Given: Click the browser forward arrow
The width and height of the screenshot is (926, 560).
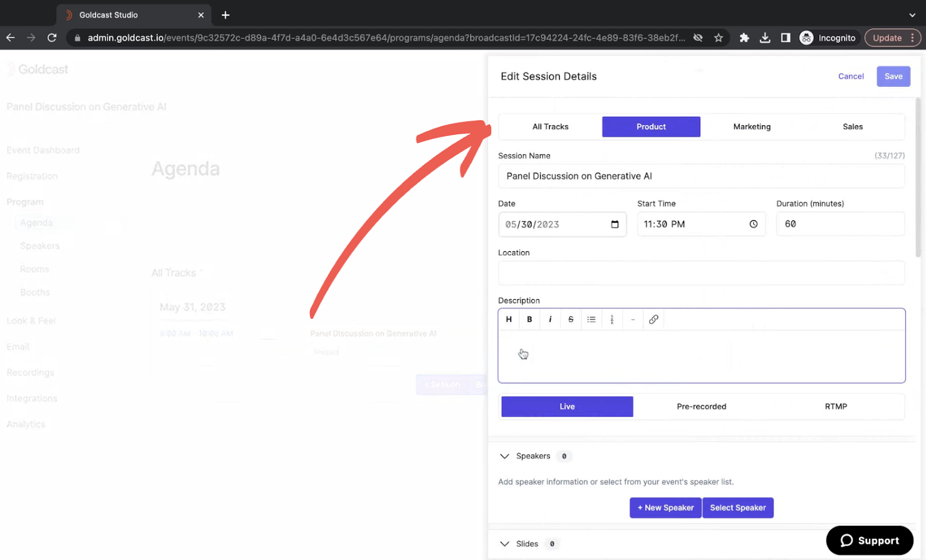Looking at the screenshot, I should coord(31,38).
